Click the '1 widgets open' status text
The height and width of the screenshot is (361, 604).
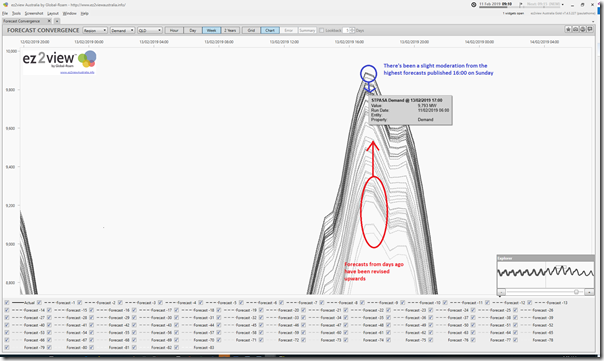(x=513, y=13)
